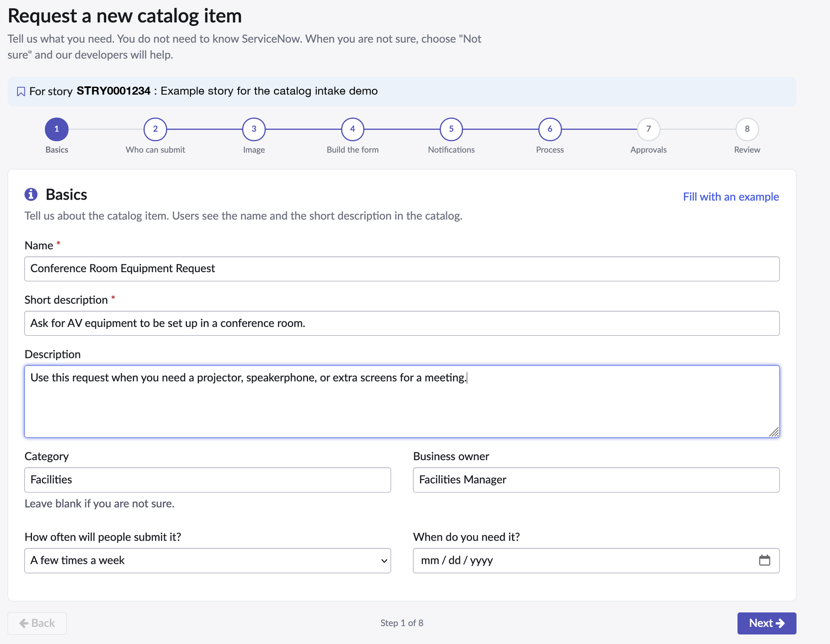The width and height of the screenshot is (830, 644).
Task: Open the How often will people submit dropdown
Action: (x=207, y=561)
